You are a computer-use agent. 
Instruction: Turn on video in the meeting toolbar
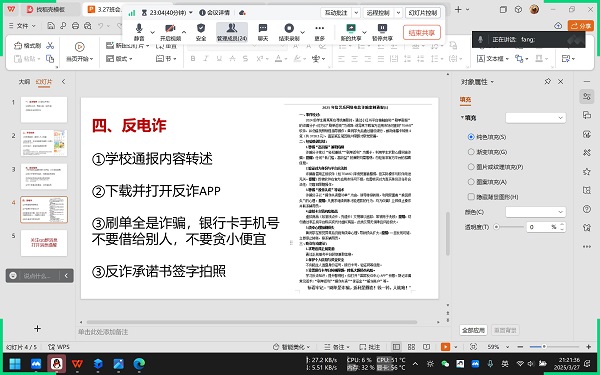click(170, 32)
